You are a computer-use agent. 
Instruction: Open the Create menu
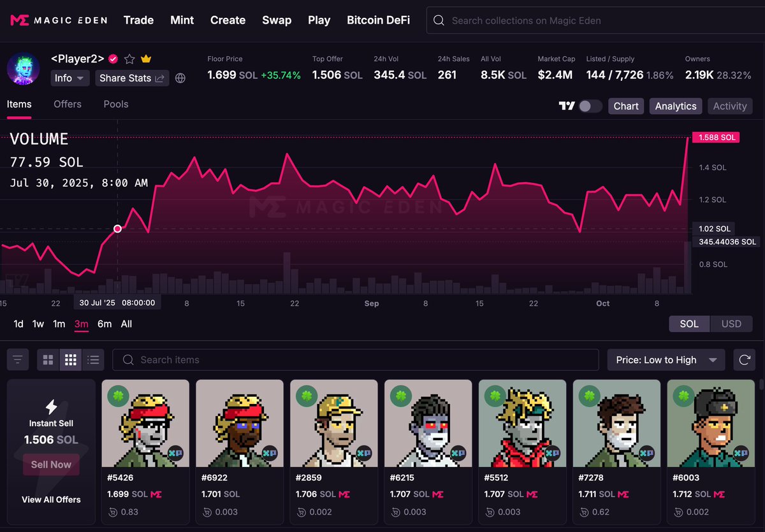click(x=228, y=20)
